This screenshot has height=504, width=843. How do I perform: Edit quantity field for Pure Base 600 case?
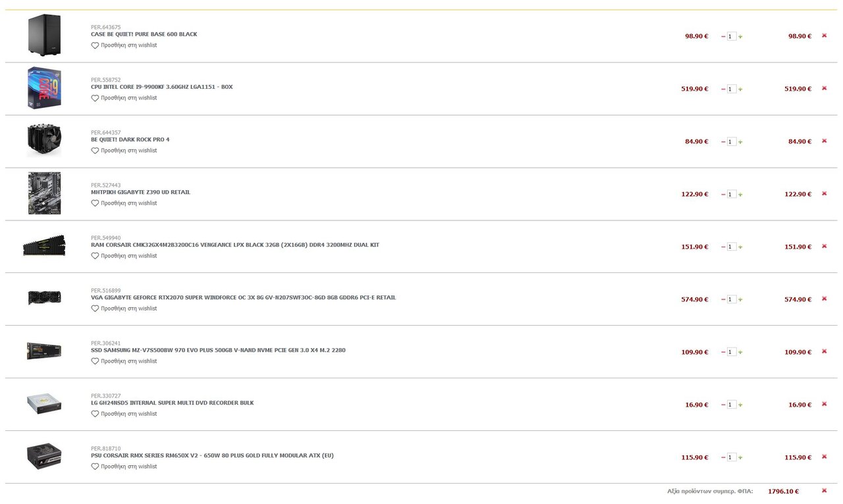[x=732, y=37]
